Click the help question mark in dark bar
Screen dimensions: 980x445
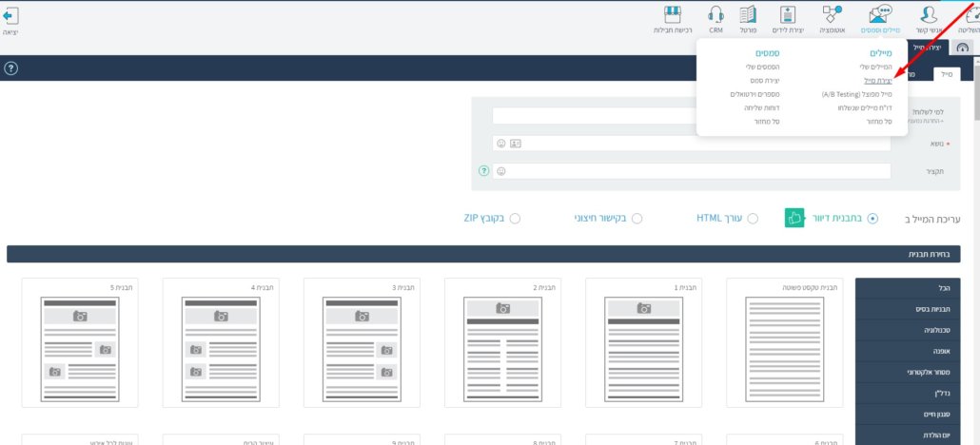10,68
